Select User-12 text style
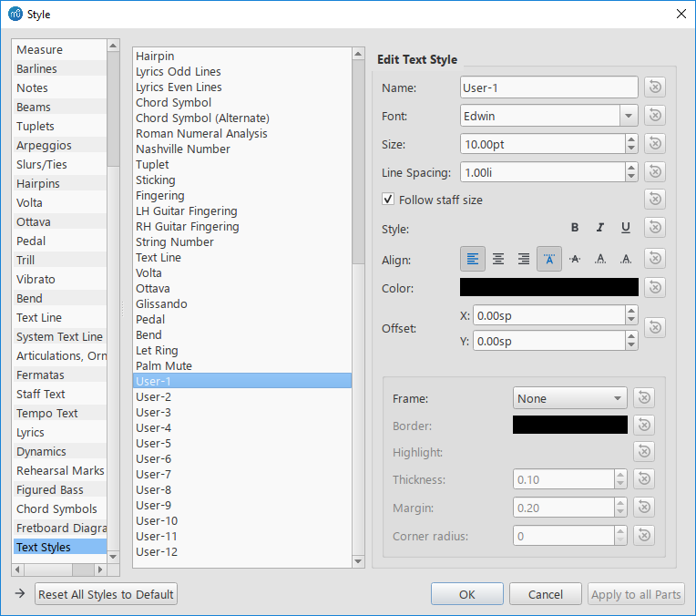Image resolution: width=696 pixels, height=616 pixels. click(242, 551)
